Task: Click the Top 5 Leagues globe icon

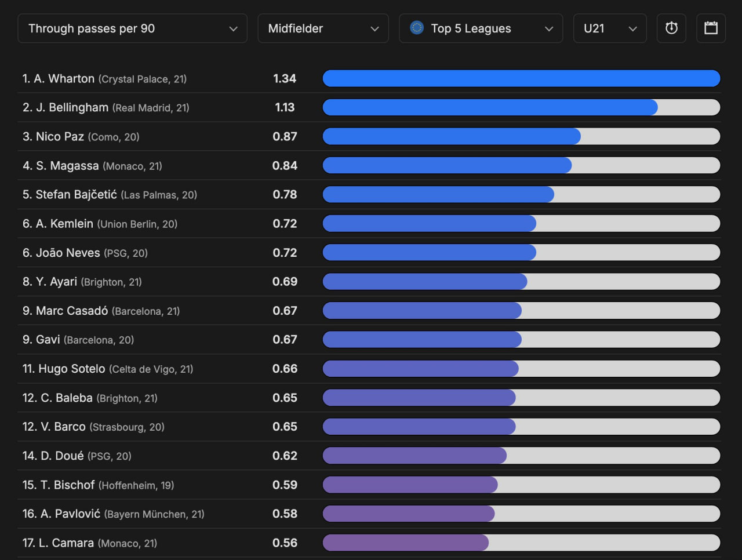Action: 417,28
